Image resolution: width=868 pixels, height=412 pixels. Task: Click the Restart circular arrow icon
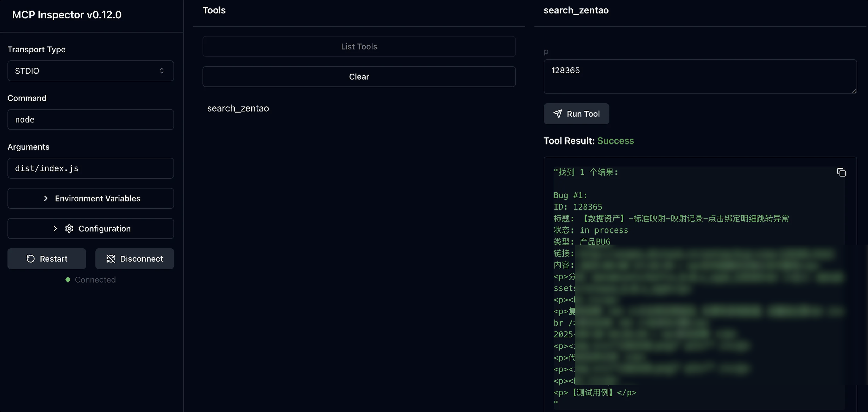point(31,259)
